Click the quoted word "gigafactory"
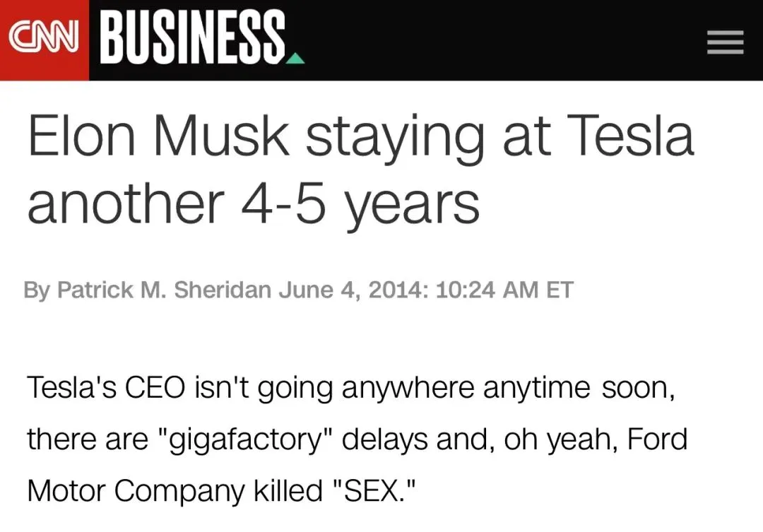 245,439
